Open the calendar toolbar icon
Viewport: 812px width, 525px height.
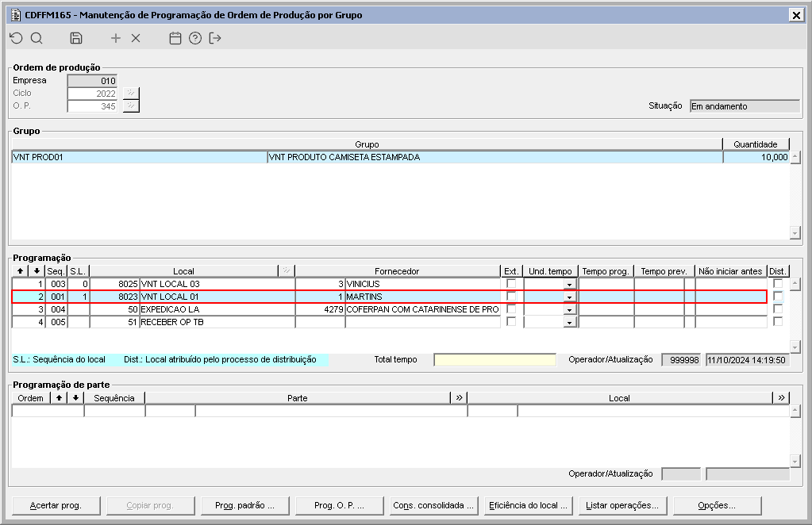coord(175,38)
